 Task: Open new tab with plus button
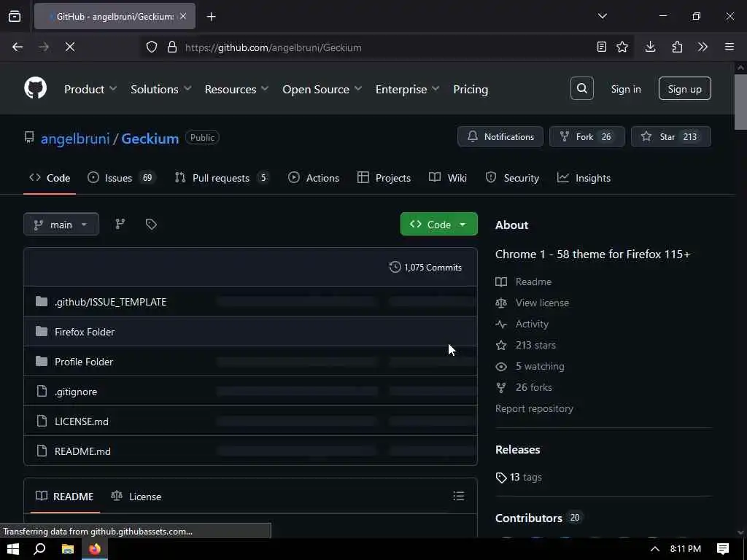coord(211,17)
